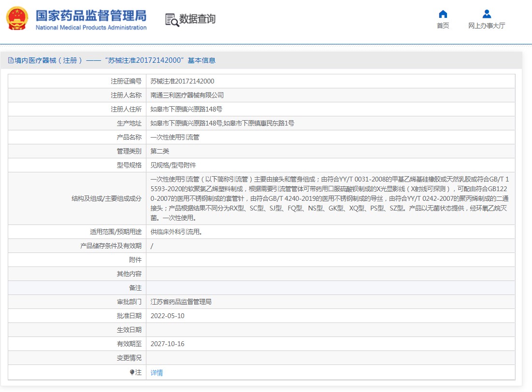Click production address containing 惠民东路1号
This screenshot has width=532, height=392.
[x=222, y=123]
